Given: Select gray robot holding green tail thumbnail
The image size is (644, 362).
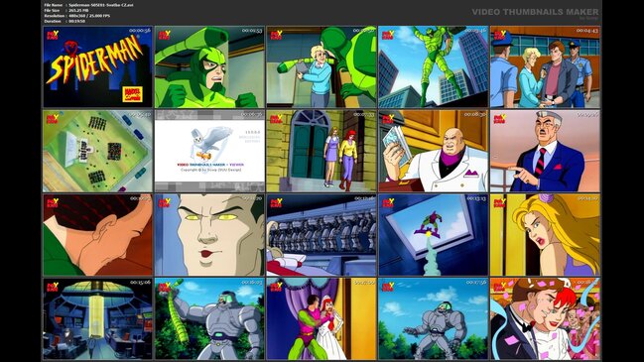Looking at the screenshot, I should pyautogui.click(x=209, y=319).
